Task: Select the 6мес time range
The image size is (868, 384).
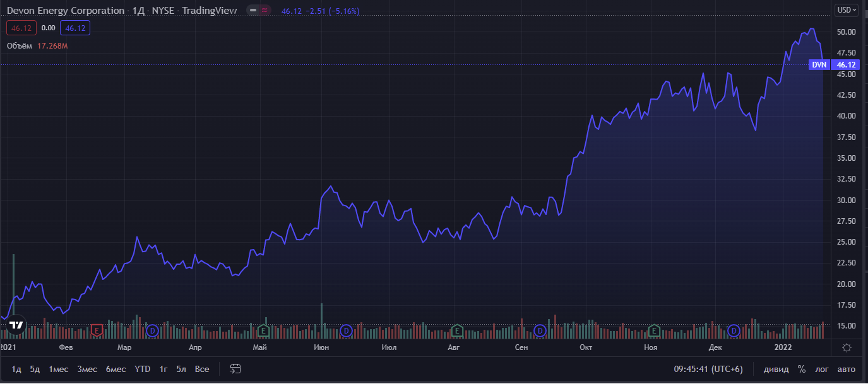Action: coord(116,369)
